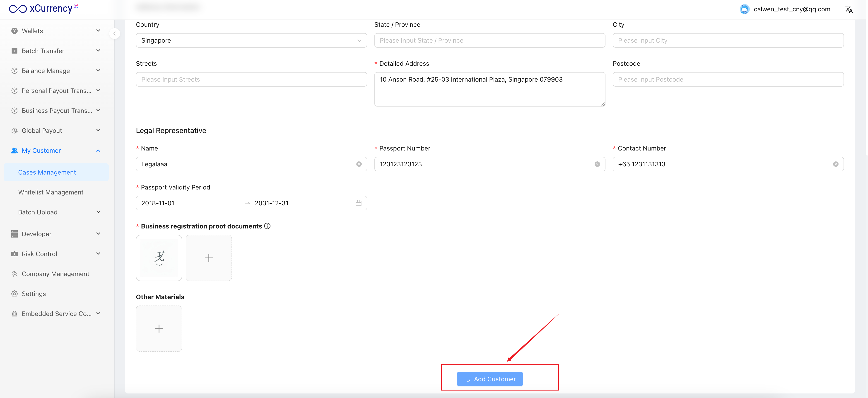Add another business registration document
This screenshot has width=868, height=398.
(209, 258)
